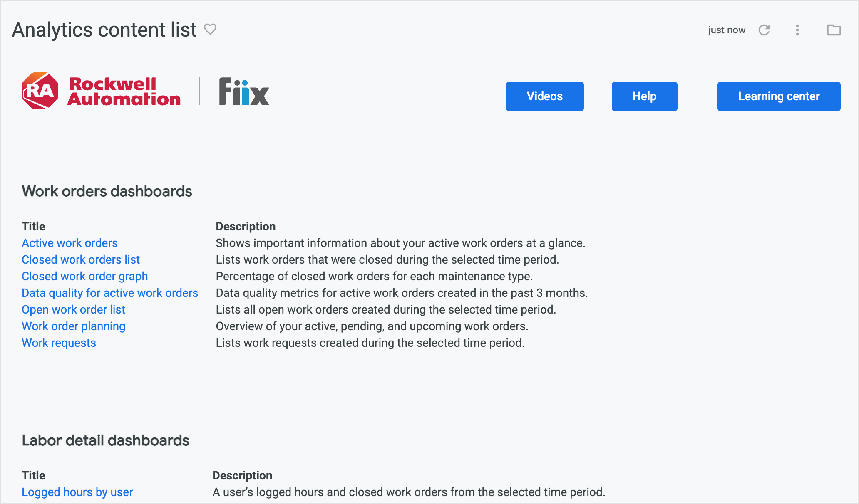Click the Work orders dashboards heading
The height and width of the screenshot is (504, 859).
tap(107, 191)
